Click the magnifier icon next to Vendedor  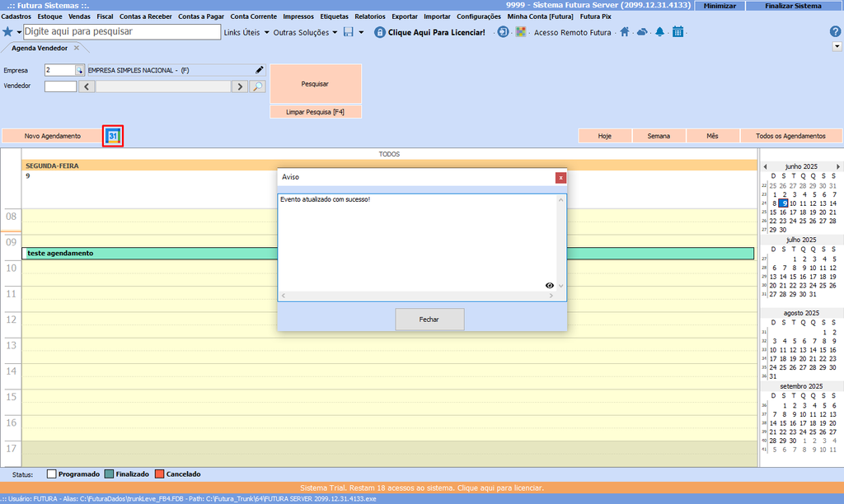click(x=258, y=86)
